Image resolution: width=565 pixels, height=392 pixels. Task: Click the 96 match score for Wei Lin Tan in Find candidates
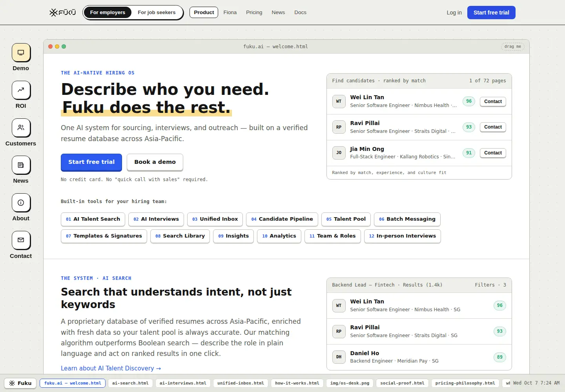469,101
